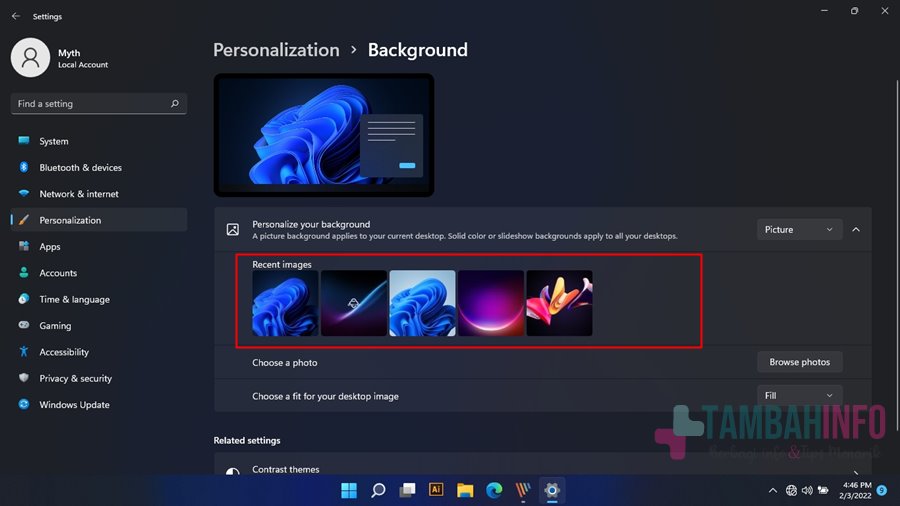Click the desktop background preview image

tap(324, 135)
